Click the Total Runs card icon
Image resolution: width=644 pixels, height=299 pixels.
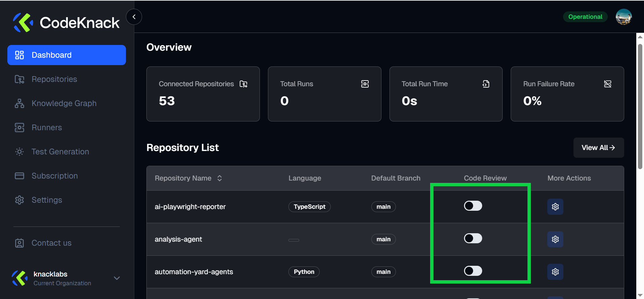pyautogui.click(x=365, y=84)
